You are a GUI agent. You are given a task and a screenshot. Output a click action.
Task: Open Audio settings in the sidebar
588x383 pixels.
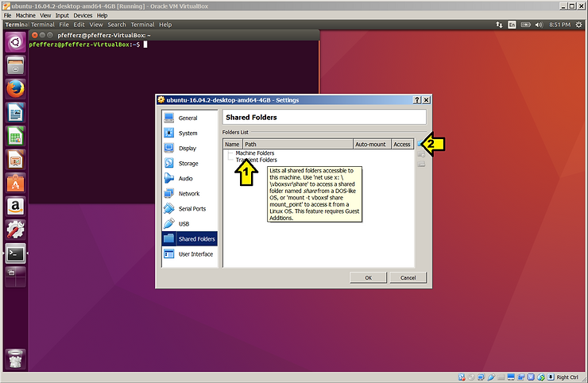tap(190, 179)
